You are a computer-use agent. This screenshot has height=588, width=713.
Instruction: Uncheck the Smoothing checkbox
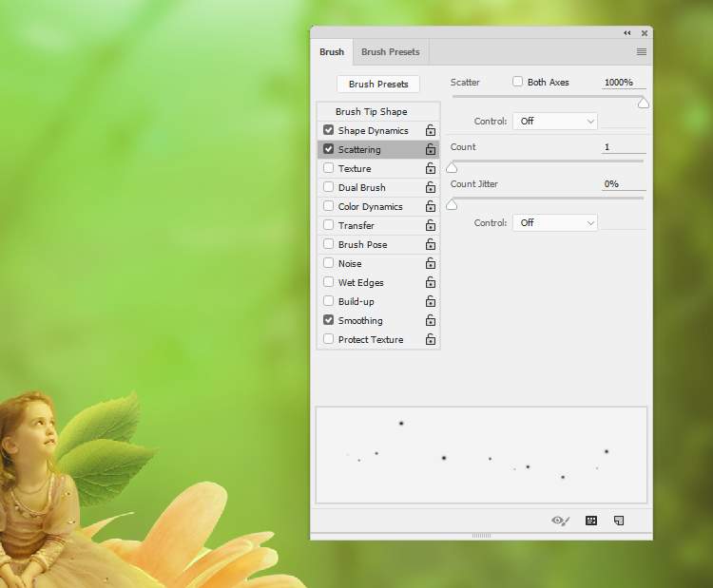click(328, 320)
